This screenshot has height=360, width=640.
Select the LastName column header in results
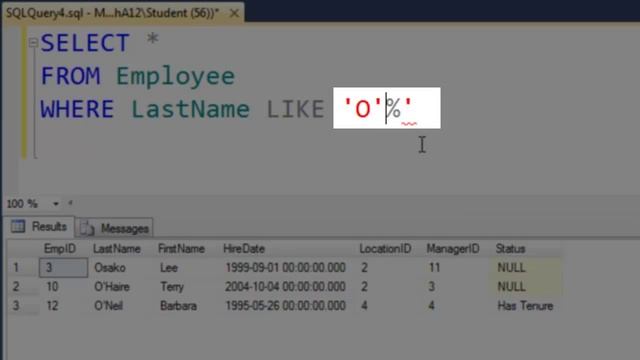pos(117,249)
